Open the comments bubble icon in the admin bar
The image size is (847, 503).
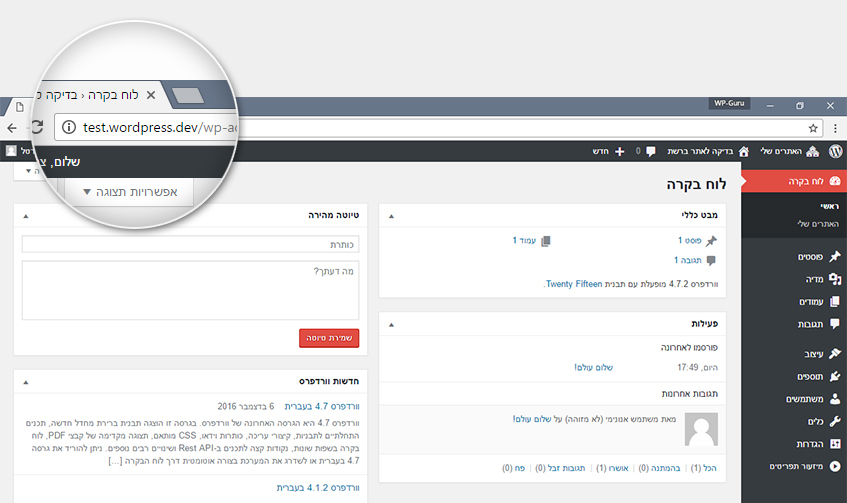tap(651, 151)
